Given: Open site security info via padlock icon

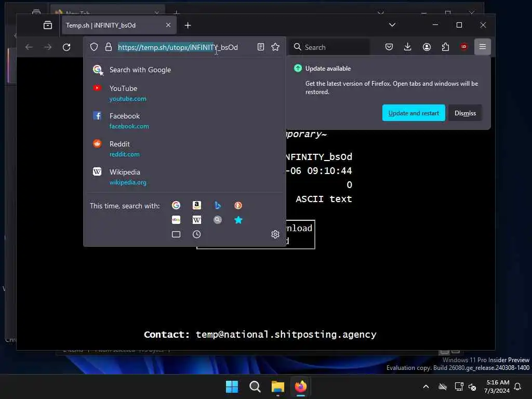Looking at the screenshot, I should (109, 47).
